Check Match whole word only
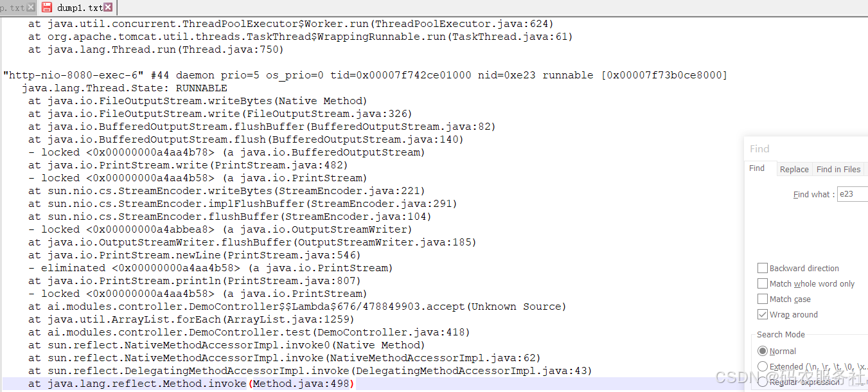This screenshot has width=868, height=392. (x=763, y=283)
